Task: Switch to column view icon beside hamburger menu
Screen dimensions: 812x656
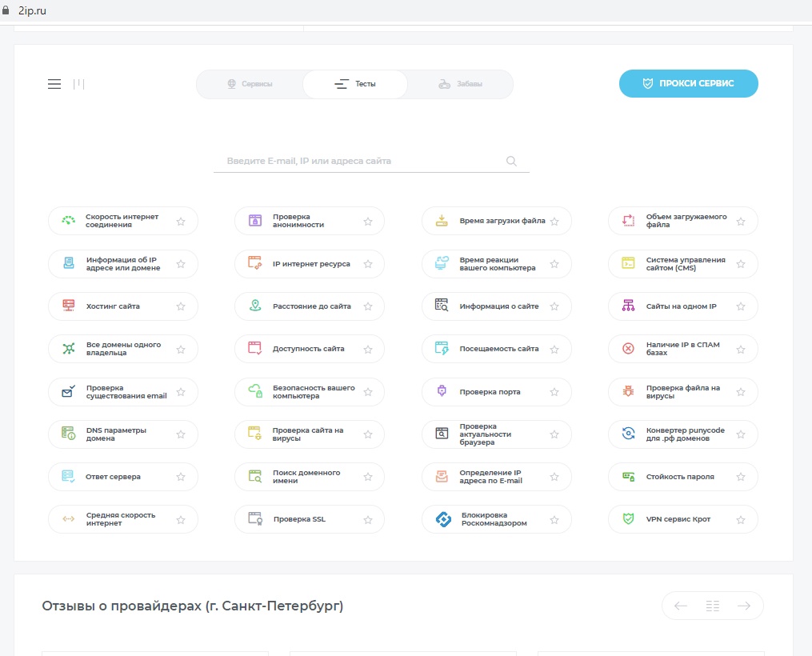Action: coord(79,84)
